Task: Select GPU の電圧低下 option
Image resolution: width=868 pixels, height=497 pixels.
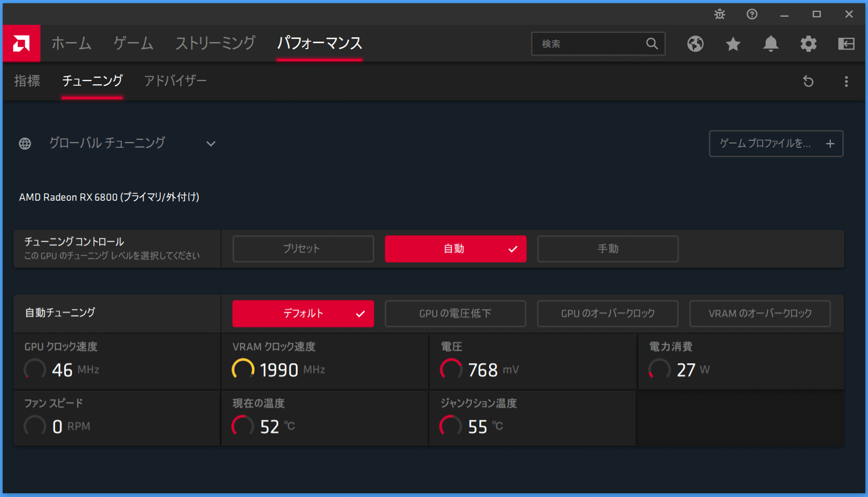Action: [x=456, y=314]
